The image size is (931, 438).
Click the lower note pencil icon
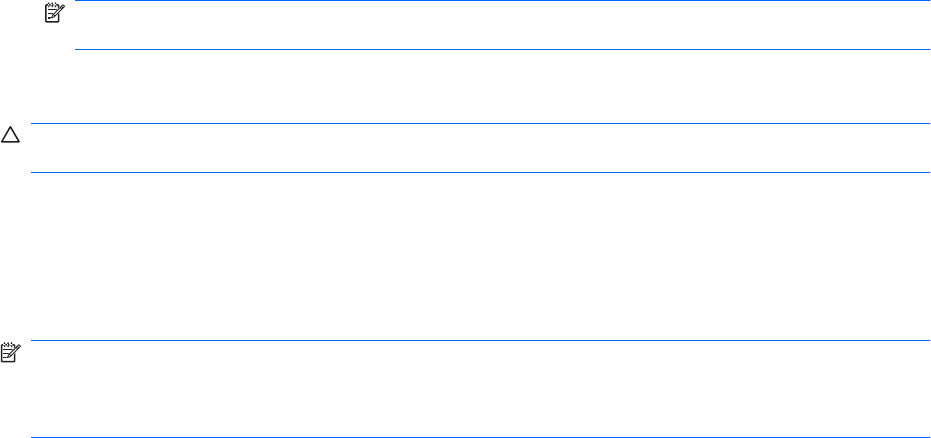(11, 352)
